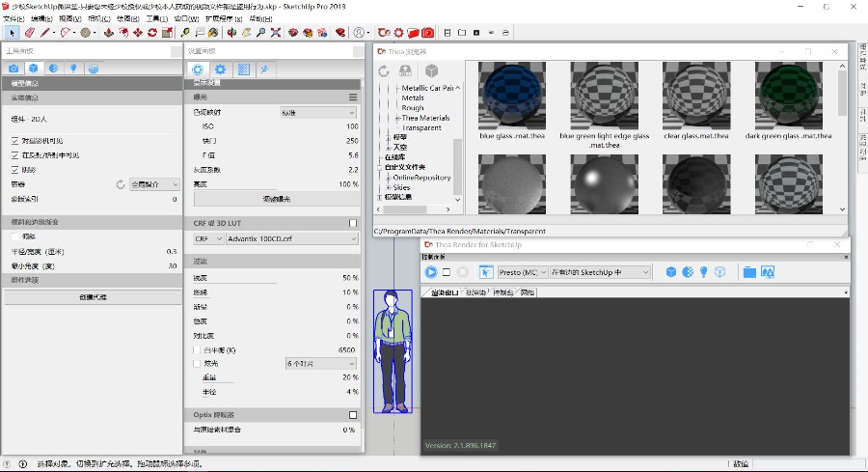The width and height of the screenshot is (868, 472).
Task: Open the File menu
Action: [14, 18]
